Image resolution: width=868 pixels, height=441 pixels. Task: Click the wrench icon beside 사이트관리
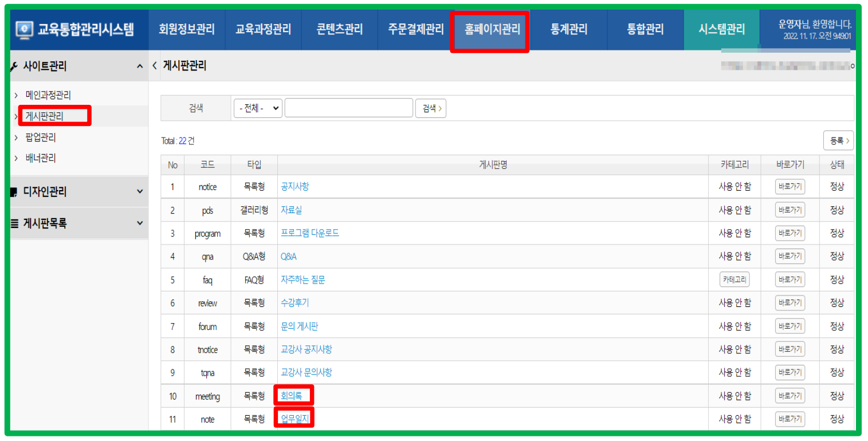click(x=14, y=67)
